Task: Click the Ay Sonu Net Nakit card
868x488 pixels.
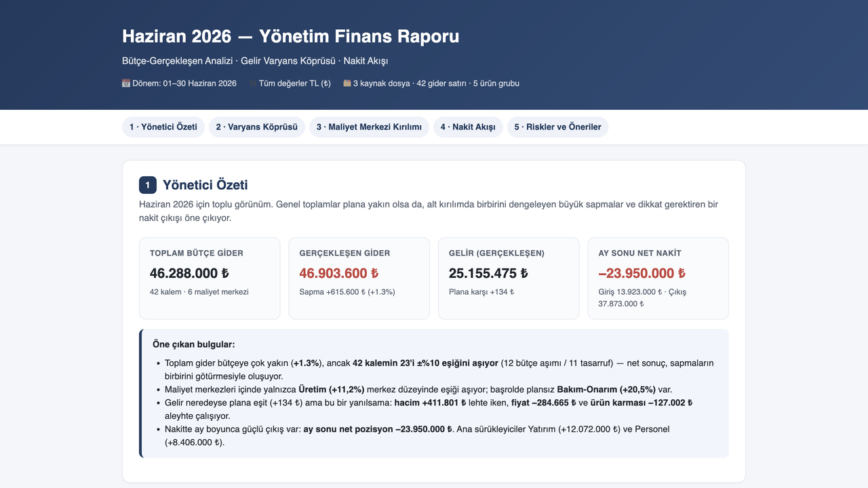Action: 658,278
